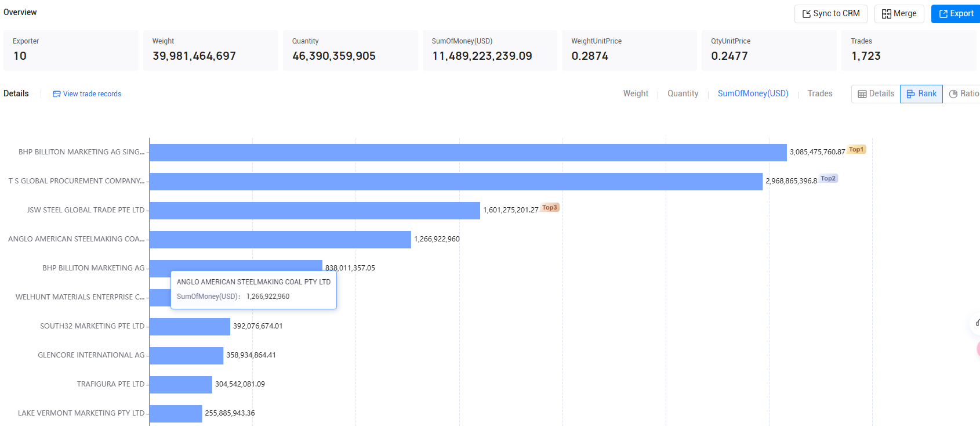Click the BHP Billiton Marketing AG Sing bar
Viewport: 980px width, 426px height.
pos(468,153)
